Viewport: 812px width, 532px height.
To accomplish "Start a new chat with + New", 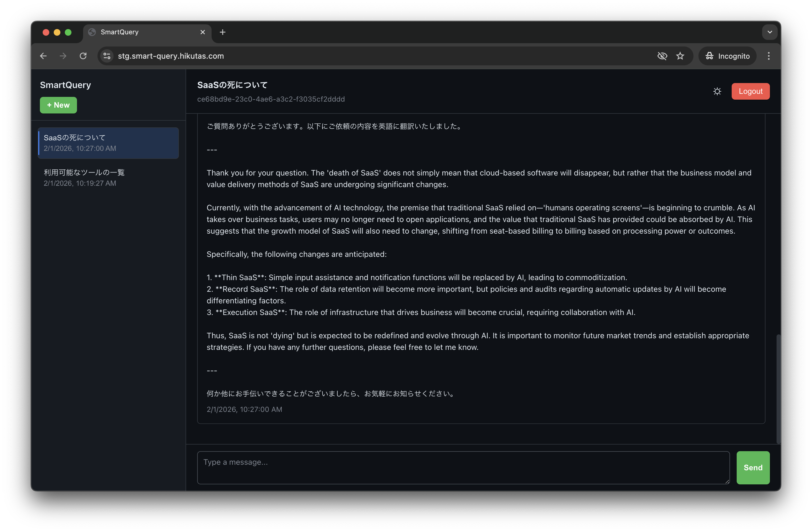I will click(58, 105).
